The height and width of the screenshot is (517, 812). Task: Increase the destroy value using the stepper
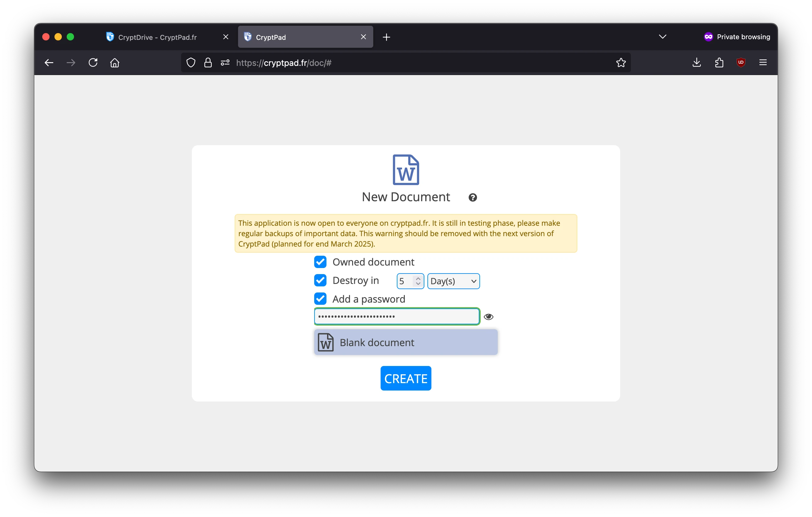(x=418, y=278)
